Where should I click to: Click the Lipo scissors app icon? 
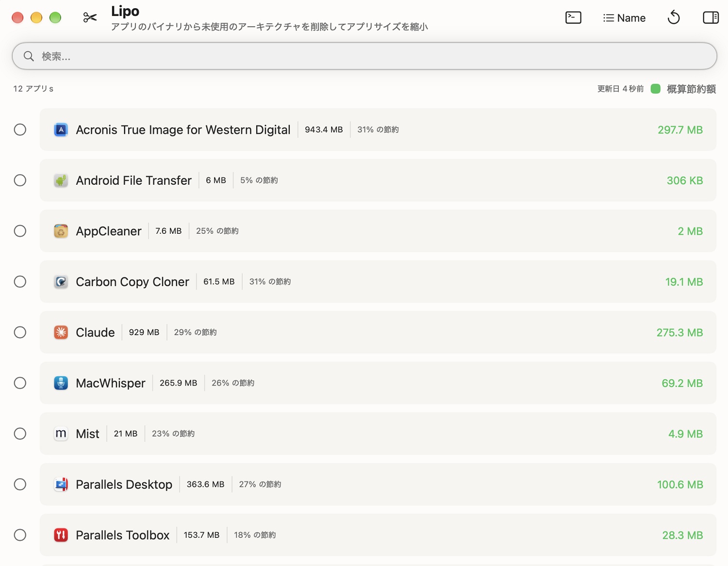pyautogui.click(x=90, y=18)
